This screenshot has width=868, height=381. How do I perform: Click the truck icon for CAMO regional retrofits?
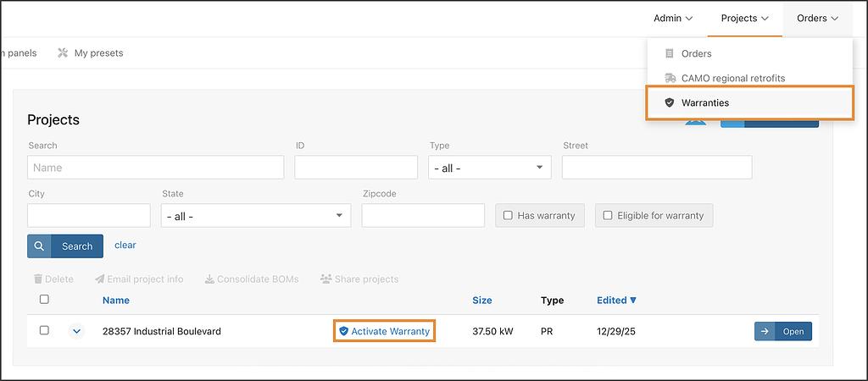point(670,78)
